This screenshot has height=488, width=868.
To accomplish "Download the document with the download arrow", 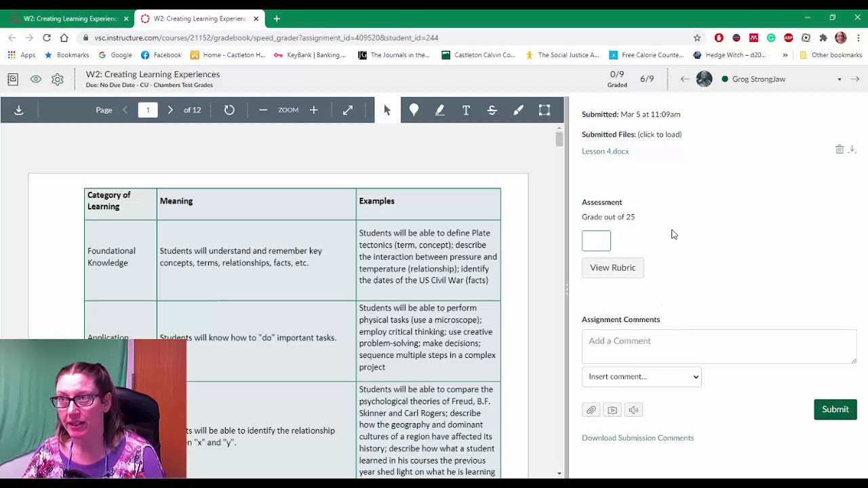I will pos(19,110).
